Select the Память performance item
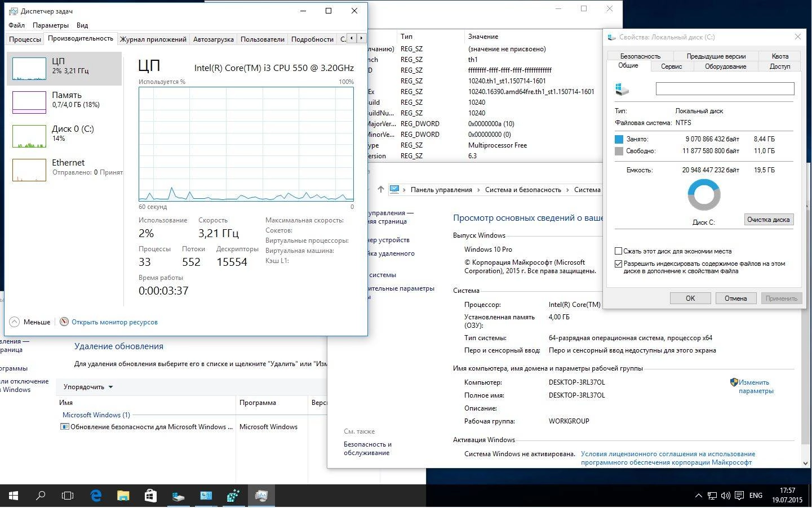812x508 pixels. coord(64,102)
